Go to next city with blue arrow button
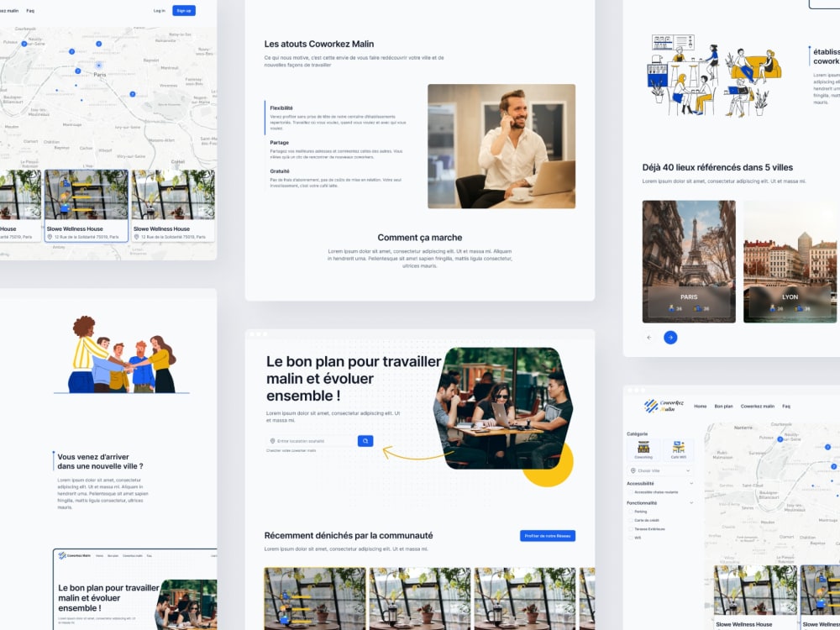The width and height of the screenshot is (840, 630). click(670, 338)
